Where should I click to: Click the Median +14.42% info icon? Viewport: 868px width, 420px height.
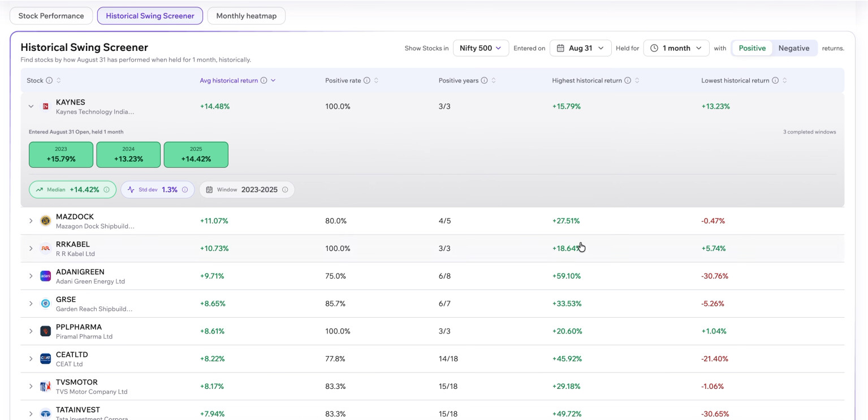(x=106, y=190)
